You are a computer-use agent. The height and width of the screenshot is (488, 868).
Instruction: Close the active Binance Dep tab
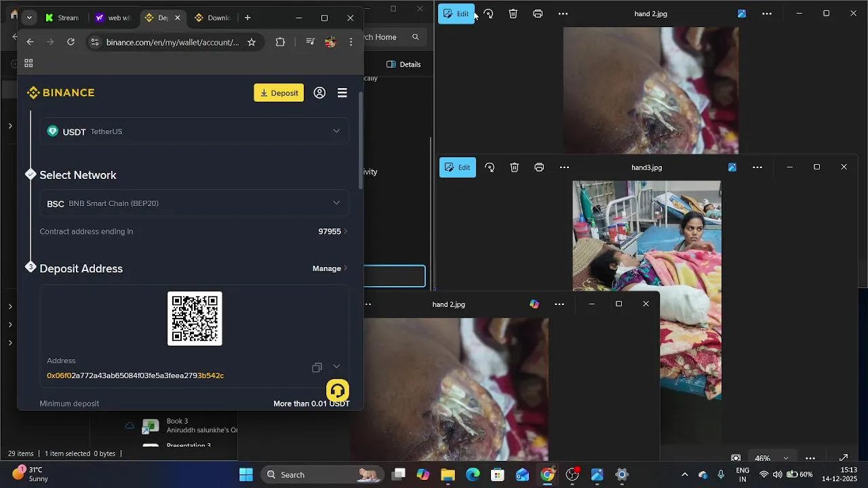tap(178, 18)
